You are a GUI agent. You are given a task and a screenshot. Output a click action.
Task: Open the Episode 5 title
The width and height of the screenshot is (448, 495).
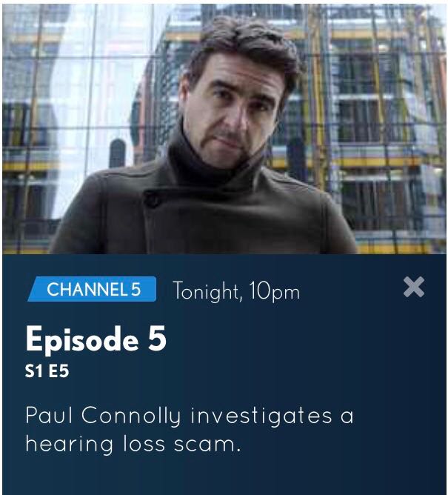click(96, 339)
